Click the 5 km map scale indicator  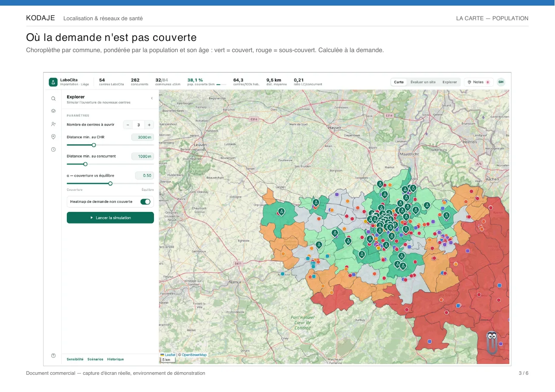(x=167, y=360)
